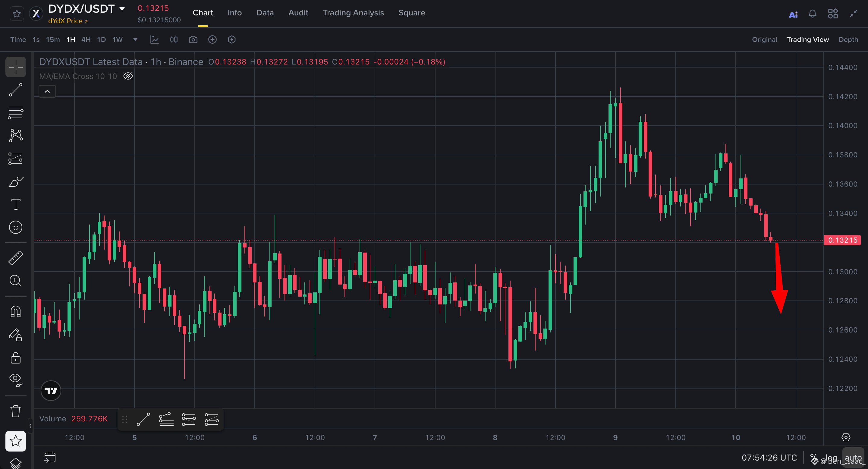Switch to Original chart view
Viewport: 868px width, 469px height.
click(764, 39)
